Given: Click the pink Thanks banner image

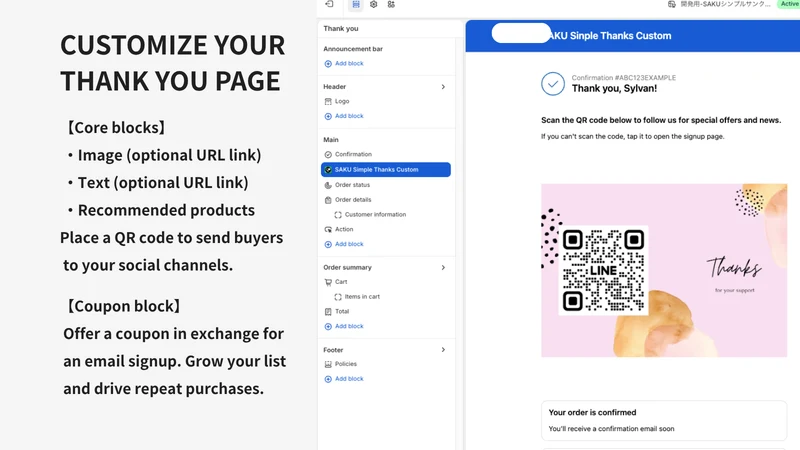Looking at the screenshot, I should click(664, 270).
